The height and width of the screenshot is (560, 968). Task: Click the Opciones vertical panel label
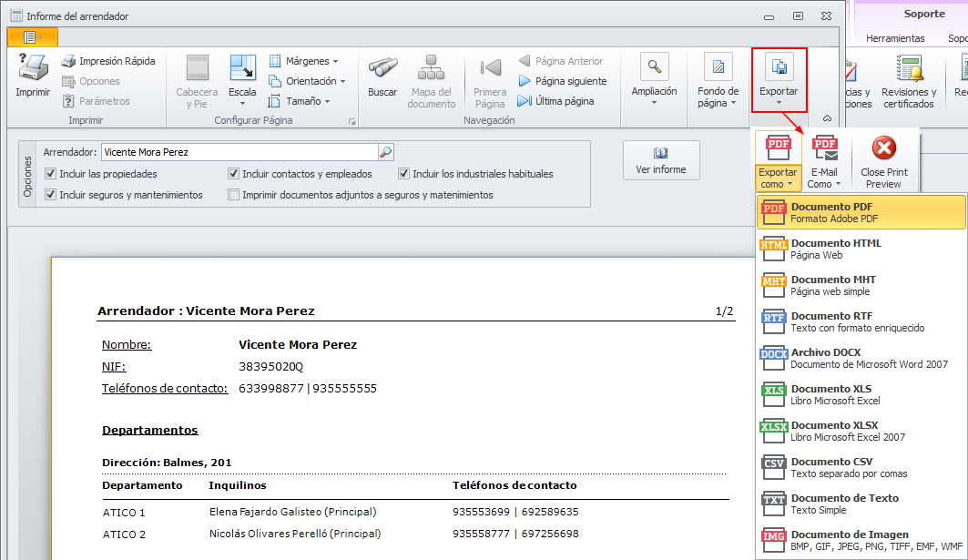pos(27,177)
